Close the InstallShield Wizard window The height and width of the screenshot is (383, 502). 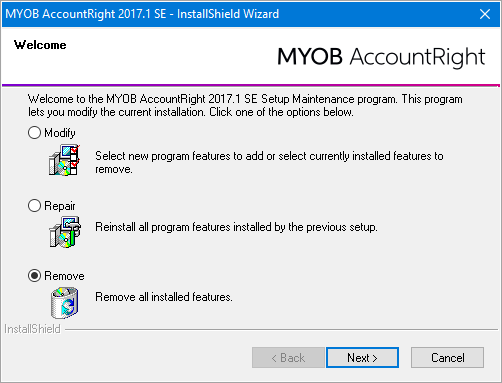click(x=485, y=14)
